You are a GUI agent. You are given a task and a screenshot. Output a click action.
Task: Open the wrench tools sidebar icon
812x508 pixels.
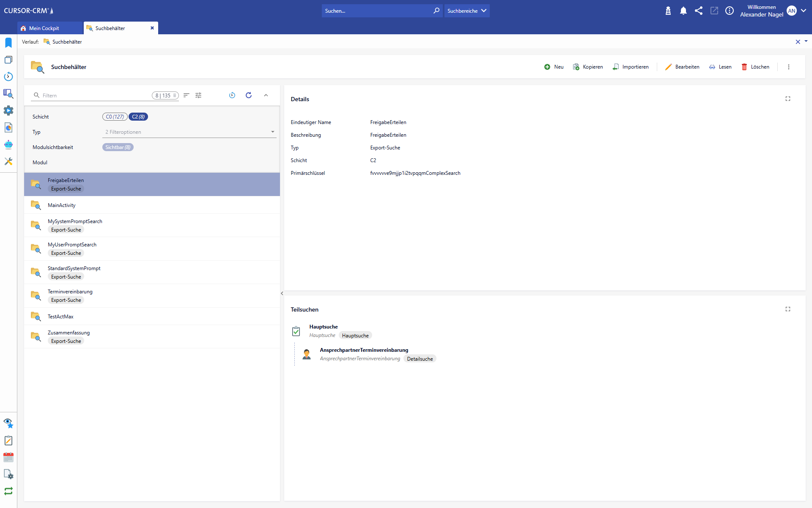[x=8, y=161]
